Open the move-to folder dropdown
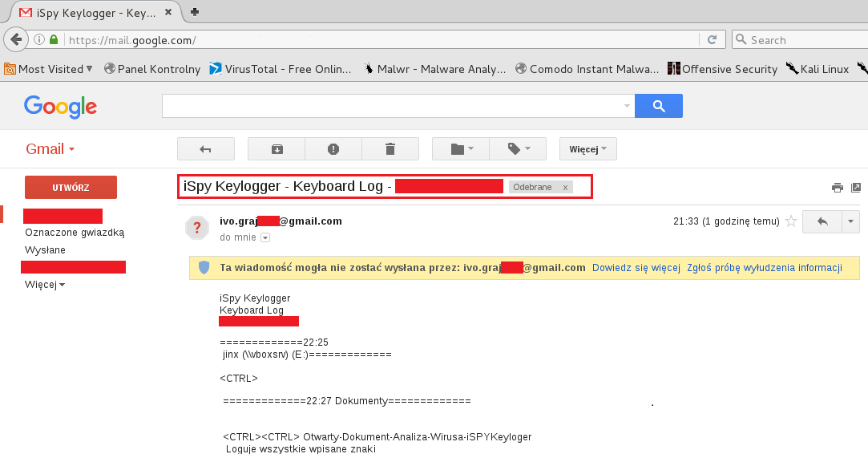This screenshot has height=454, width=868. (x=461, y=148)
